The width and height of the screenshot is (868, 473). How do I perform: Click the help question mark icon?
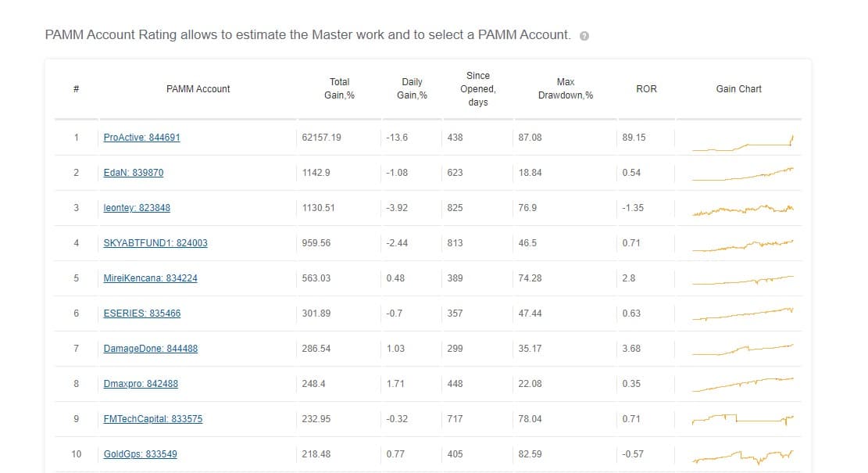tap(584, 36)
